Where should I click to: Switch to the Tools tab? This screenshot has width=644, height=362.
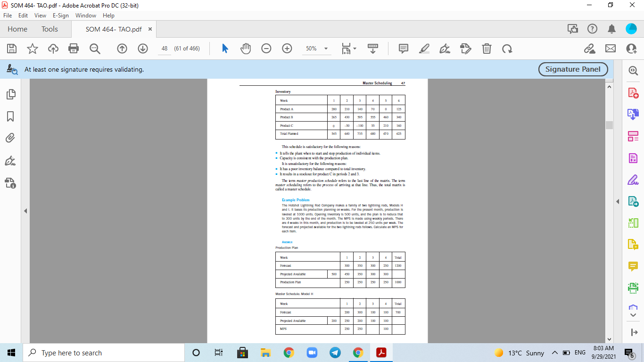[x=50, y=29]
